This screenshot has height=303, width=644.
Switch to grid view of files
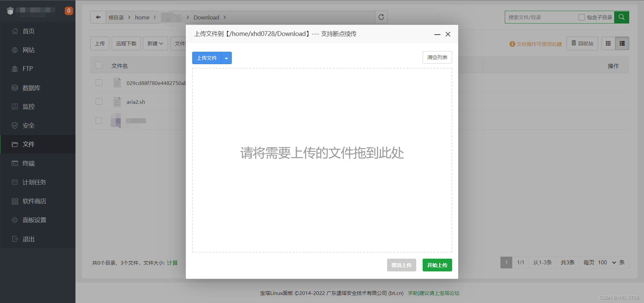(608, 43)
